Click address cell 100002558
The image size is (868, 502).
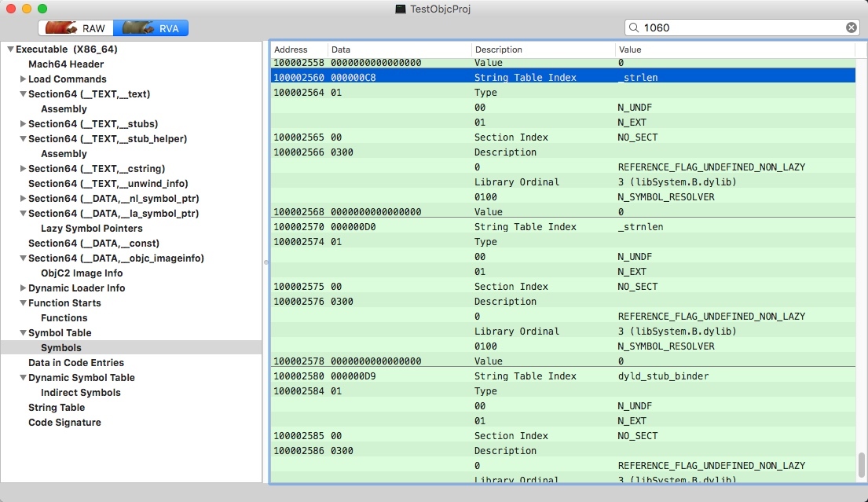tap(299, 63)
